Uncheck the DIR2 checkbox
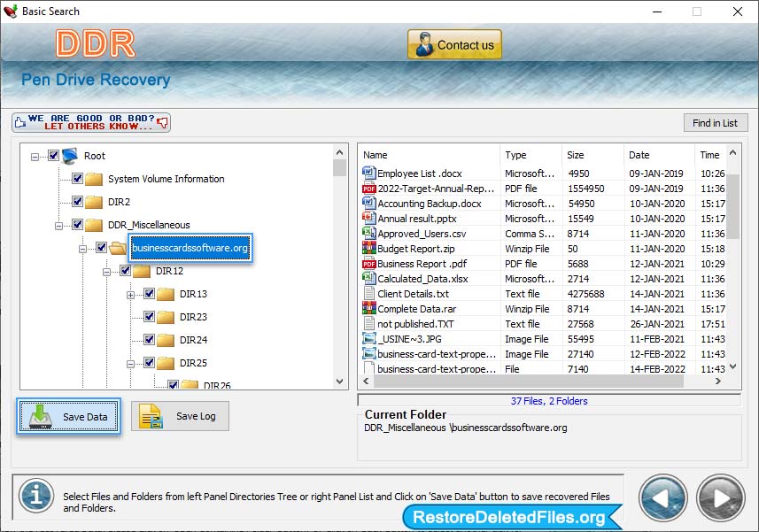The height and width of the screenshot is (532, 759). (x=77, y=201)
